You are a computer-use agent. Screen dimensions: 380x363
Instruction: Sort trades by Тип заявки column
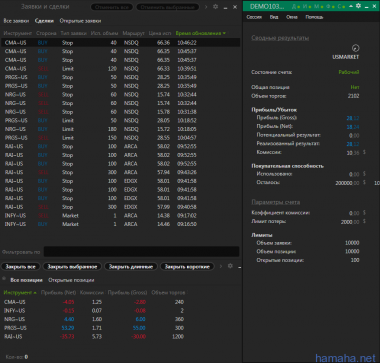(74, 33)
